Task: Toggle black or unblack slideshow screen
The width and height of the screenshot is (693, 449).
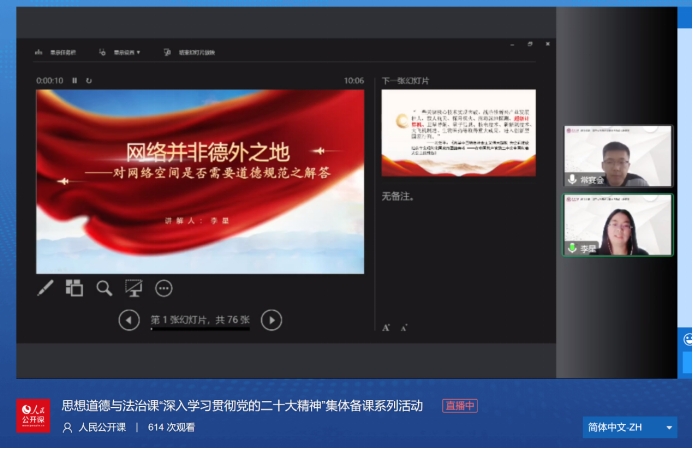Action: coord(133,288)
